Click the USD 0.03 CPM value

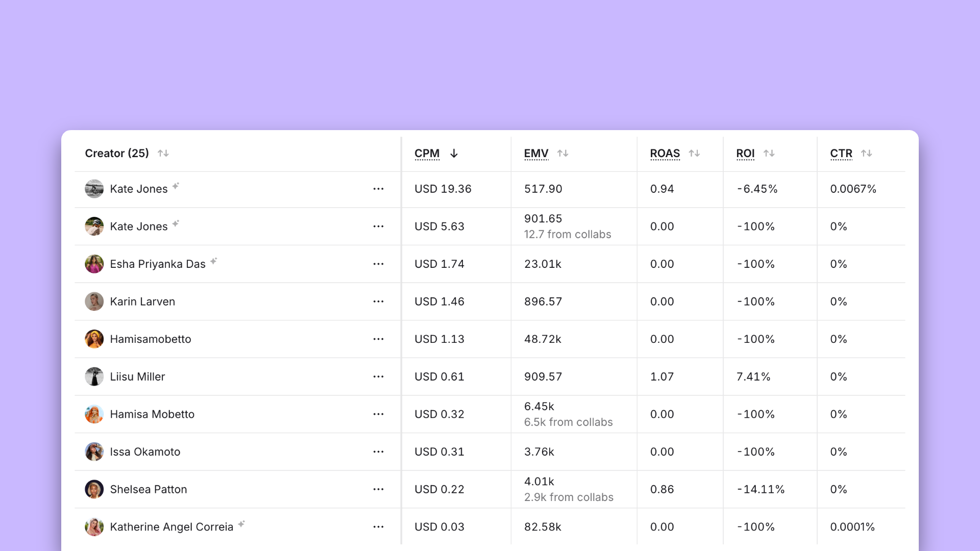tap(439, 527)
